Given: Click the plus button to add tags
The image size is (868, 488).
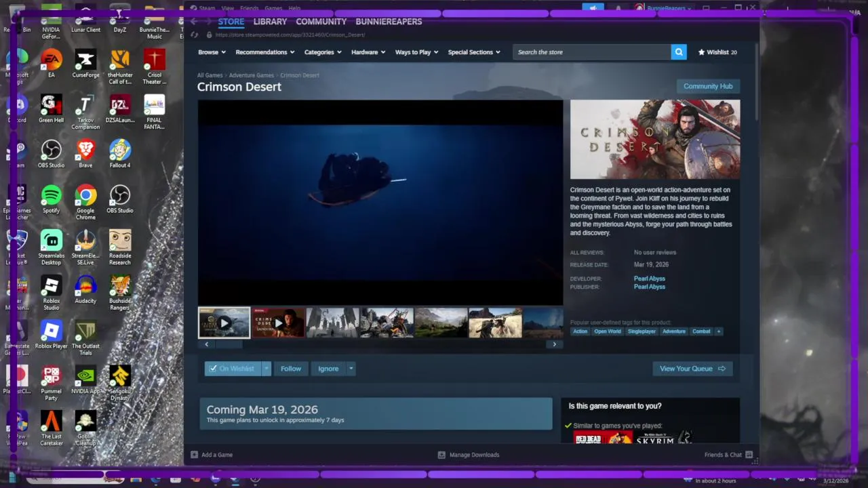Looking at the screenshot, I should (x=718, y=331).
